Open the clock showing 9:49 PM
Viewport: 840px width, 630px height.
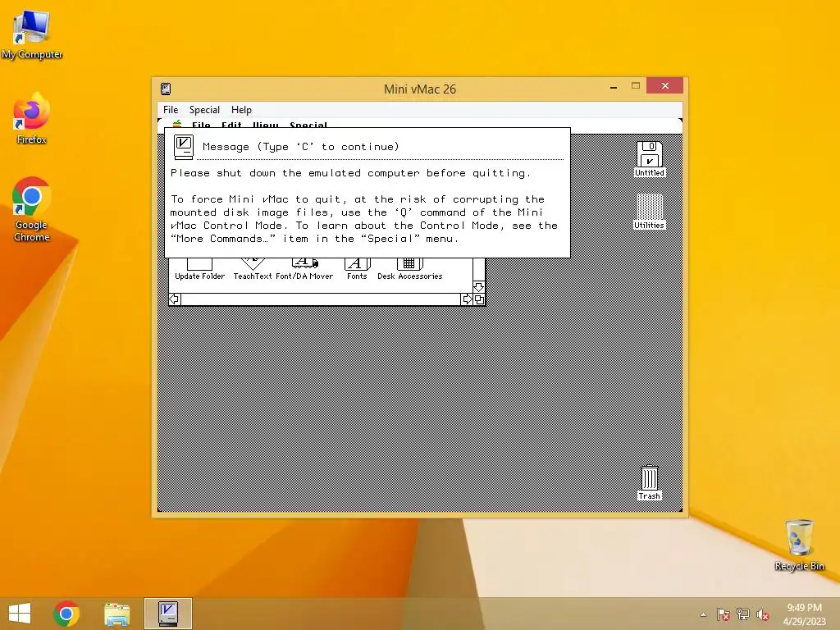click(804, 614)
